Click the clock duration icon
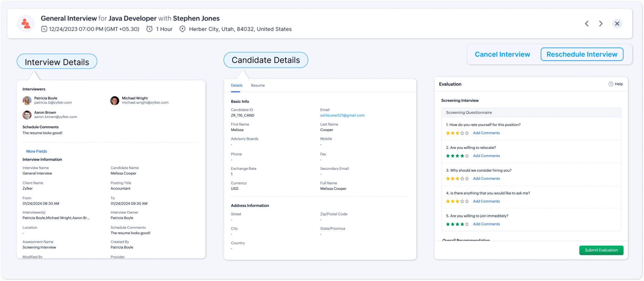This screenshot has width=644, height=281. click(x=149, y=29)
